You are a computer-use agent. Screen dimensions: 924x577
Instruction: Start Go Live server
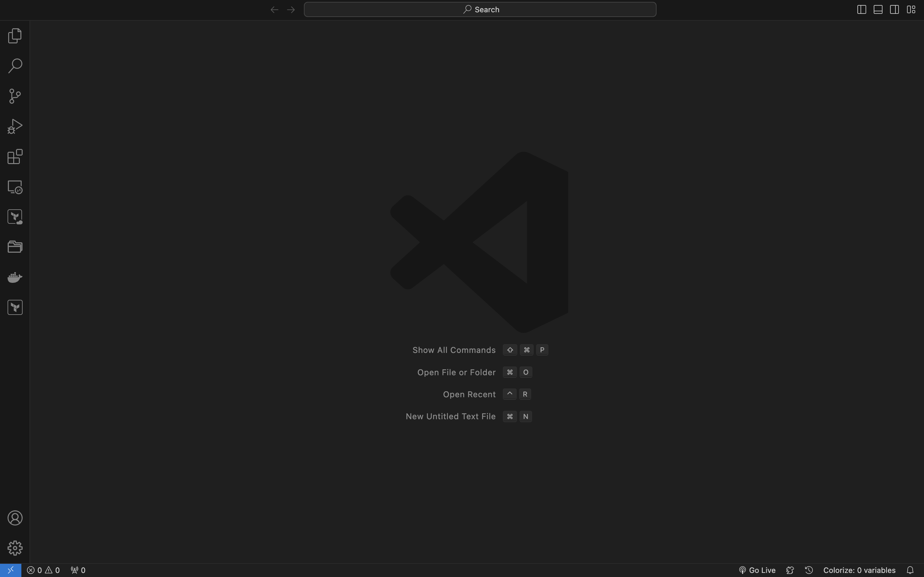(x=757, y=570)
